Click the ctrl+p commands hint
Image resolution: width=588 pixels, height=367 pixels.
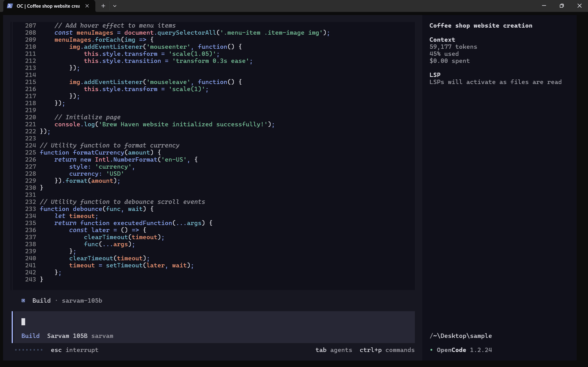[x=387, y=350]
